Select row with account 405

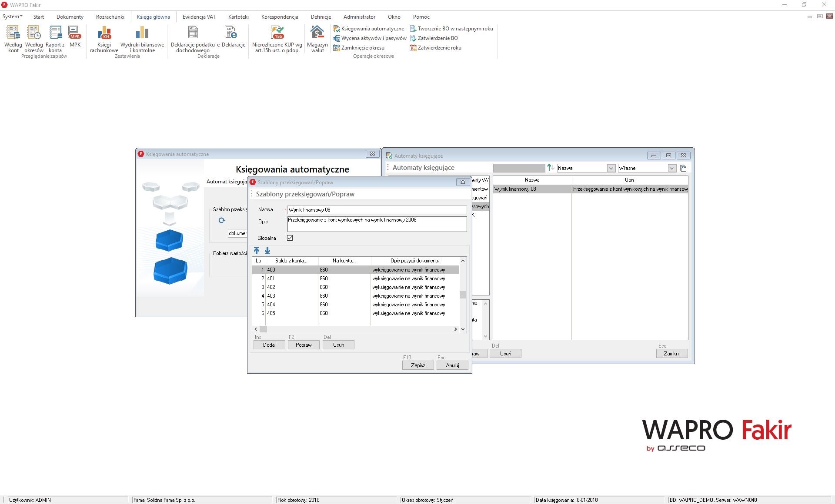(355, 313)
